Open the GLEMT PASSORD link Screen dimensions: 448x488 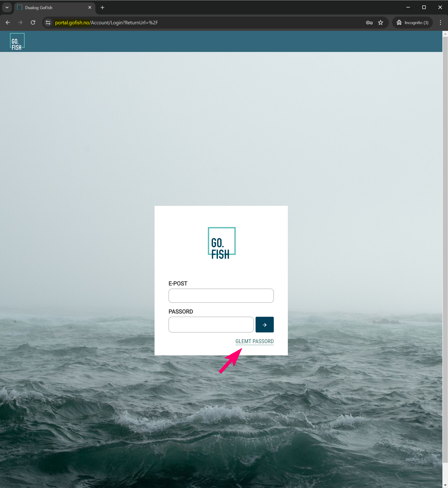pos(254,341)
